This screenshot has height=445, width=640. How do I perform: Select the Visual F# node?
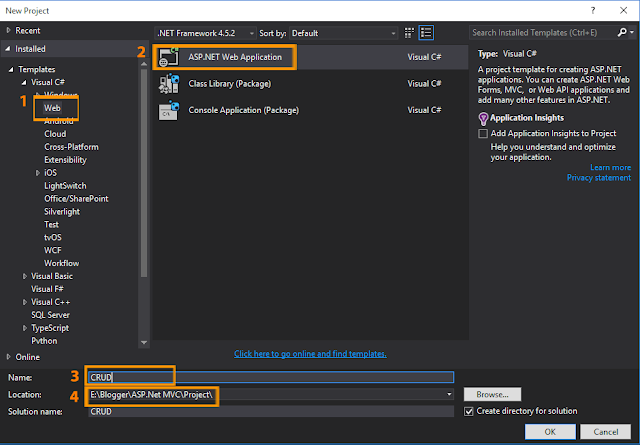pos(47,289)
